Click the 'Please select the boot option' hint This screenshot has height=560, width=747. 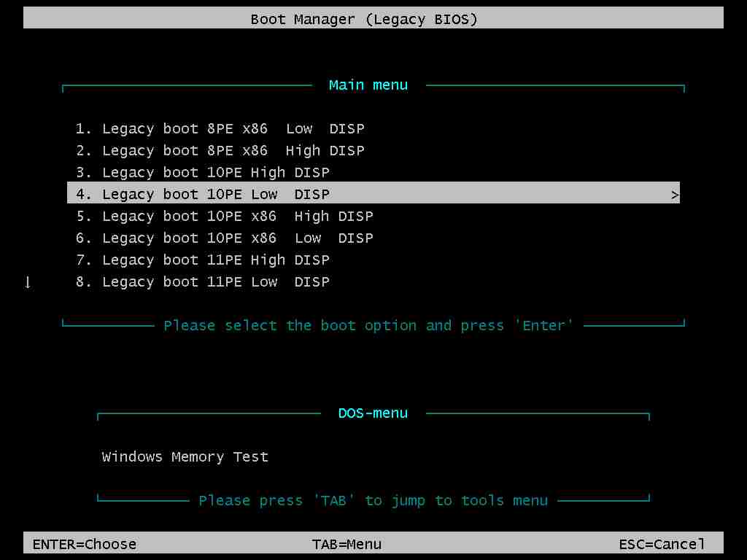click(x=368, y=326)
